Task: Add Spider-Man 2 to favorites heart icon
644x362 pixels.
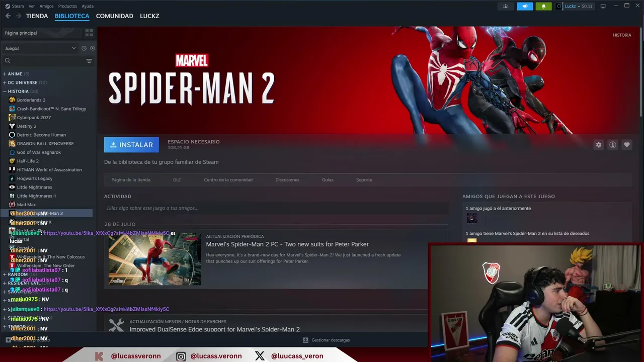Action: 626,145
